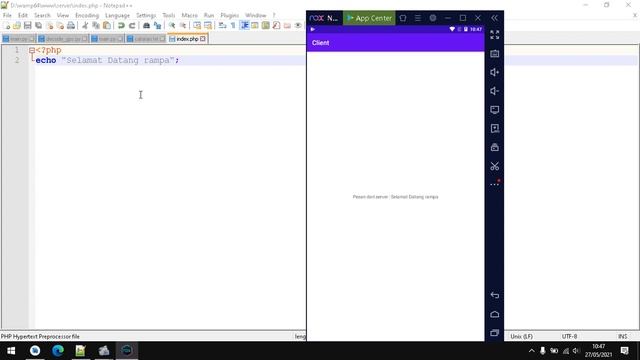This screenshot has width=640, height=360.
Task: Click the Save All toolbar icon
Action: pyautogui.click(x=38, y=26)
